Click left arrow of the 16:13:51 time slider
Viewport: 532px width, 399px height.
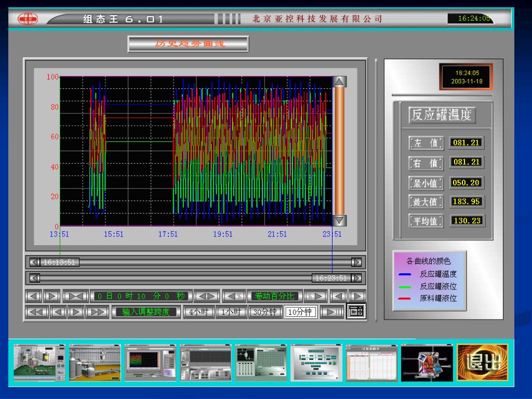coord(35,262)
